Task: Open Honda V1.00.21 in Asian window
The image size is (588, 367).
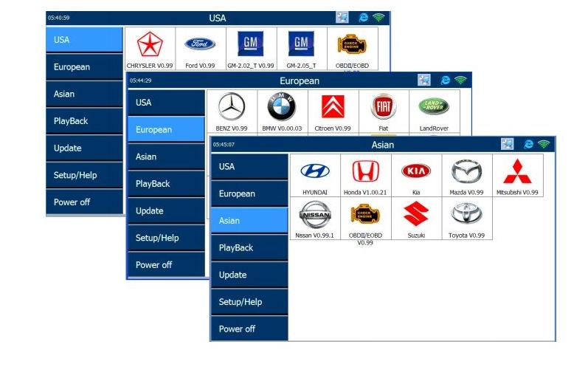Action: pyautogui.click(x=366, y=175)
